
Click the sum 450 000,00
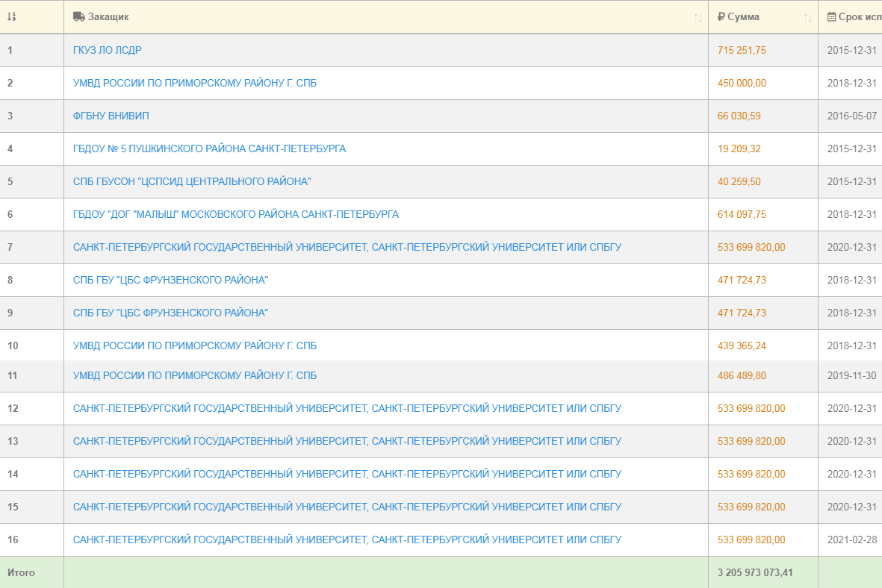tap(742, 83)
